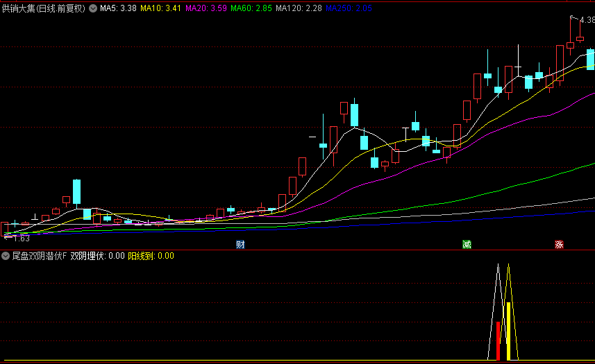The width and height of the screenshot is (595, 364).
Task: Click the yellow signal bar in indicator panel
Action: pyautogui.click(x=508, y=331)
